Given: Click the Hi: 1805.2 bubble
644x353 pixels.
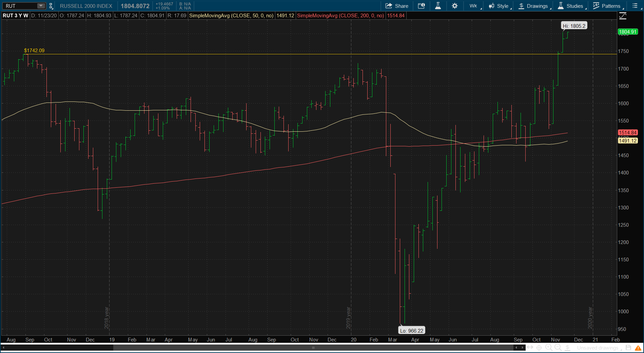Looking at the screenshot, I should click(x=574, y=26).
